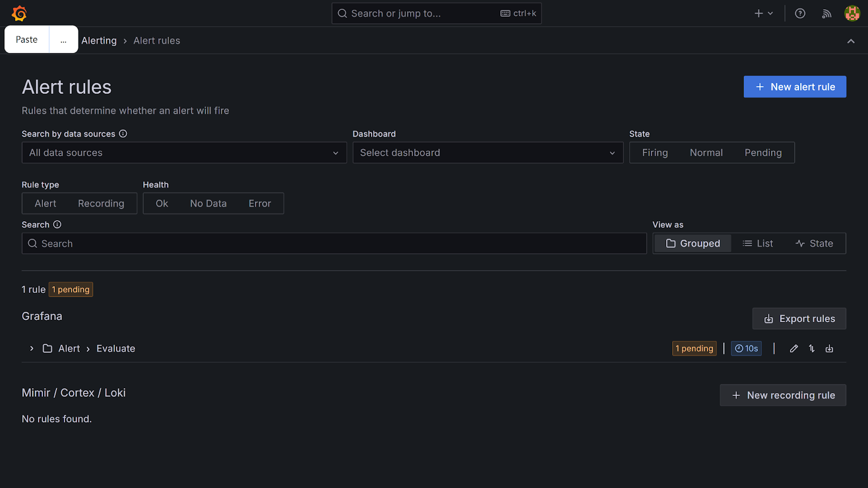Filter health by Error

pos(260,204)
